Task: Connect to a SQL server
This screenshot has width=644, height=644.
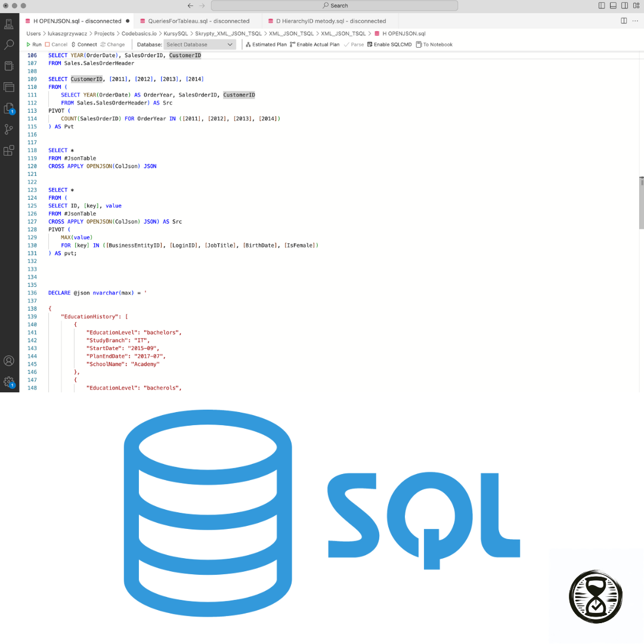Action: 84,44
